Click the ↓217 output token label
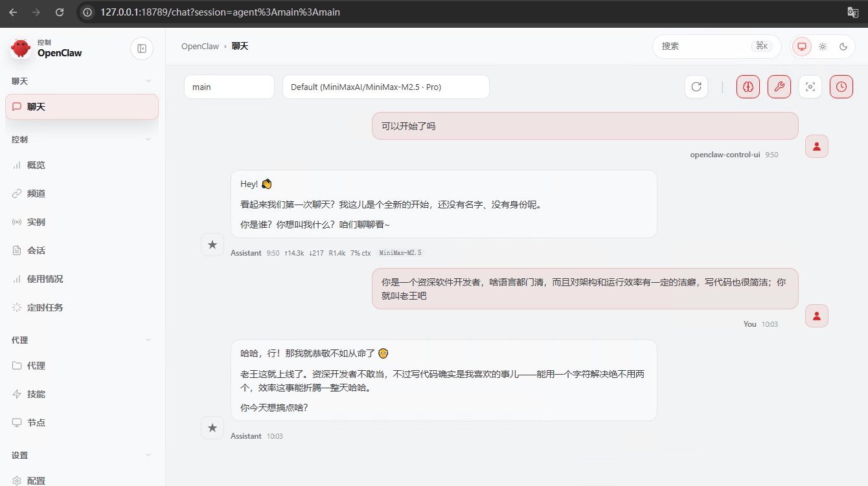Screen dimensions: 868x486 pyautogui.click(x=316, y=253)
